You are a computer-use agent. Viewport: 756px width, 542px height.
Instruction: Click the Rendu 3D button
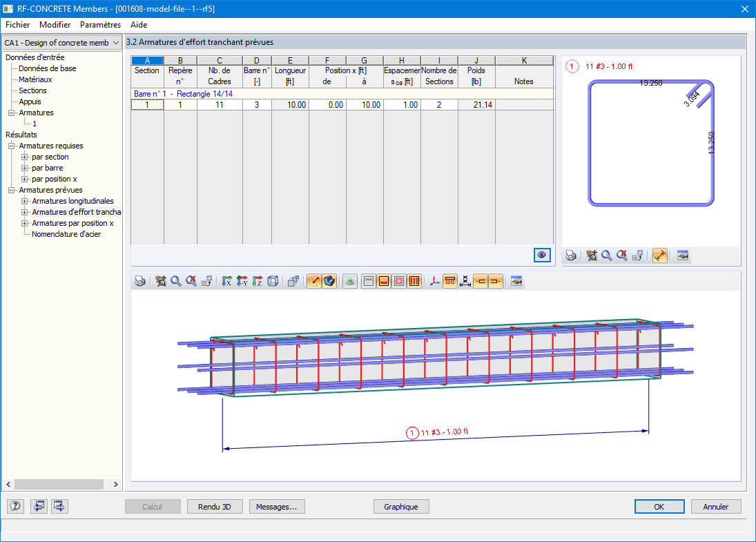pyautogui.click(x=215, y=507)
